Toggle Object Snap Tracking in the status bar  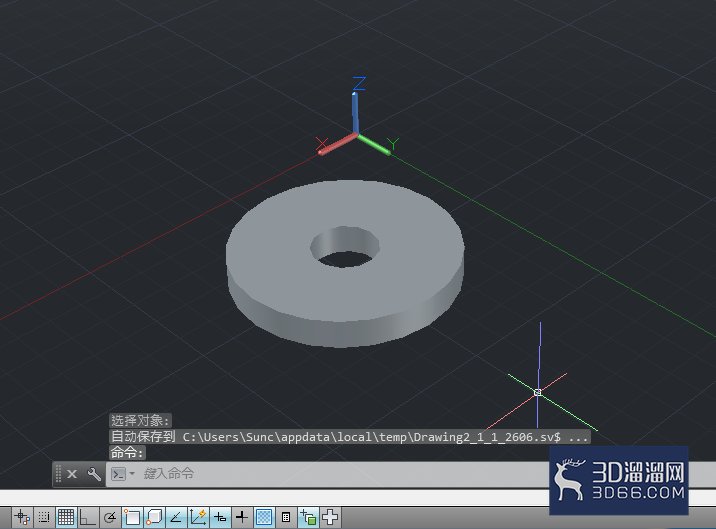pos(176,517)
